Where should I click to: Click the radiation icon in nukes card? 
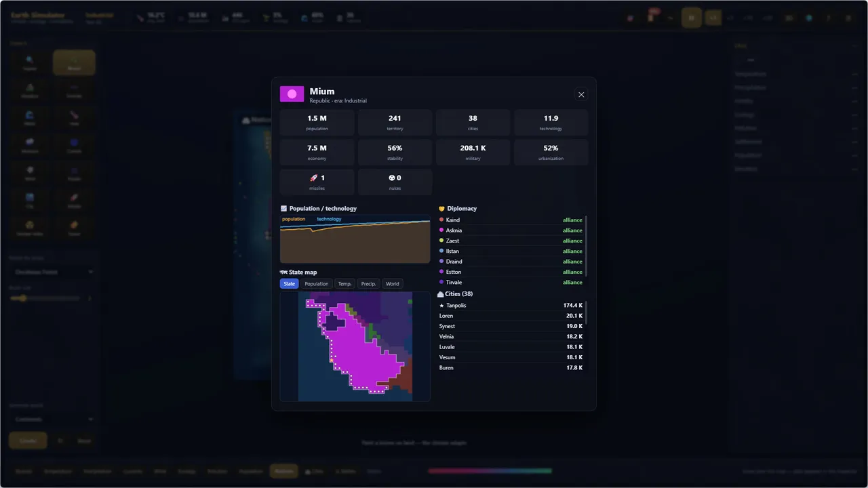[392, 178]
